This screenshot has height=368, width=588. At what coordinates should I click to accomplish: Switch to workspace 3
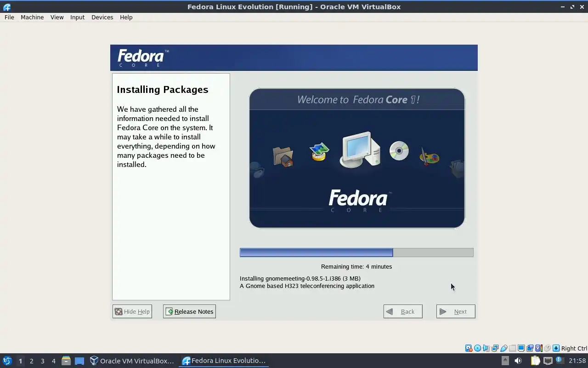[x=42, y=361]
